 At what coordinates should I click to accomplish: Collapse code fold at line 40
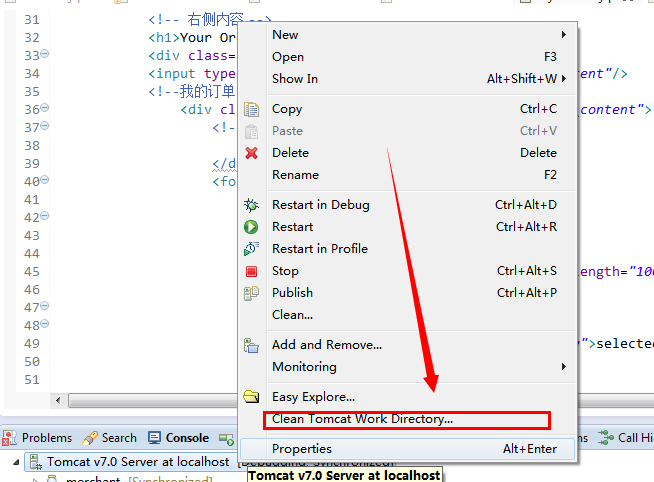[x=45, y=180]
